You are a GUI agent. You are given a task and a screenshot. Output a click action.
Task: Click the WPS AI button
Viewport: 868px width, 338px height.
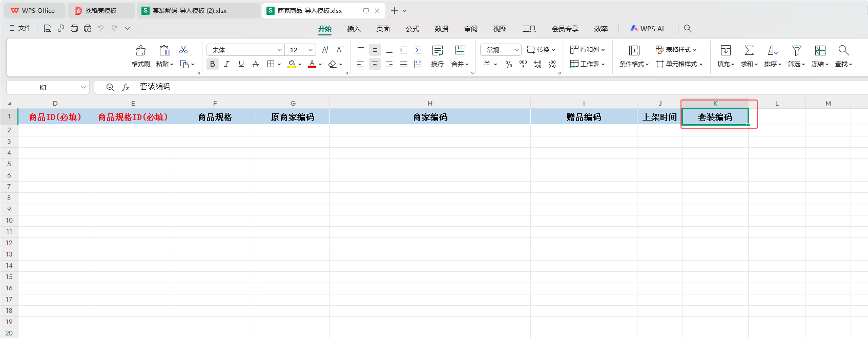pyautogui.click(x=647, y=29)
